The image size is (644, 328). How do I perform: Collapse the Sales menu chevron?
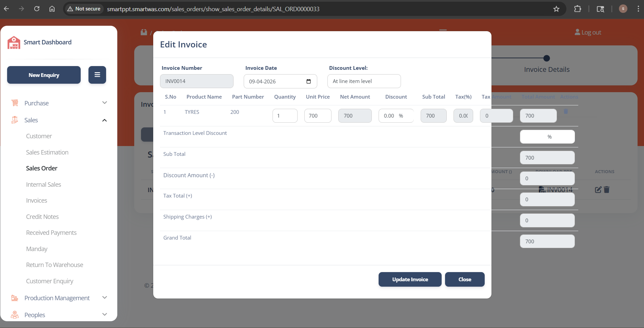105,120
